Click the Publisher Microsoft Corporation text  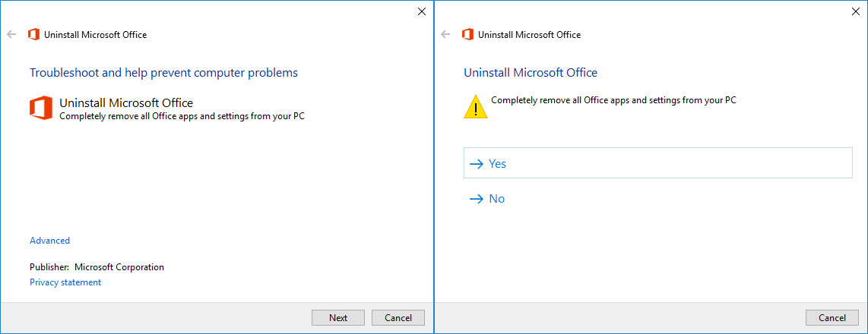click(97, 267)
